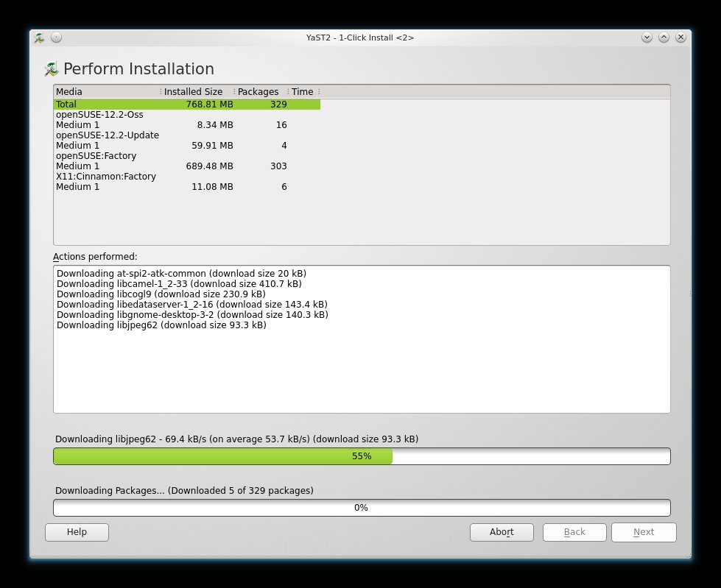Viewport: 721px width, 588px height.
Task: Sort by the Media column header
Action: pyautogui.click(x=107, y=91)
